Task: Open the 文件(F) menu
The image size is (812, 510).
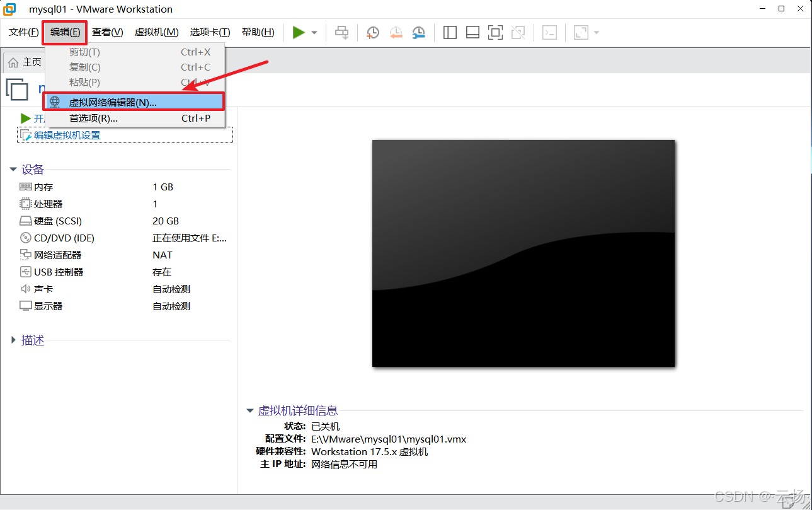Action: 23,32
